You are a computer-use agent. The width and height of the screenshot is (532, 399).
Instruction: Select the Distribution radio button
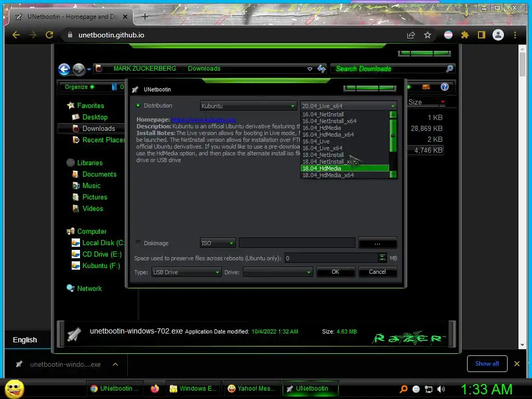[138, 105]
